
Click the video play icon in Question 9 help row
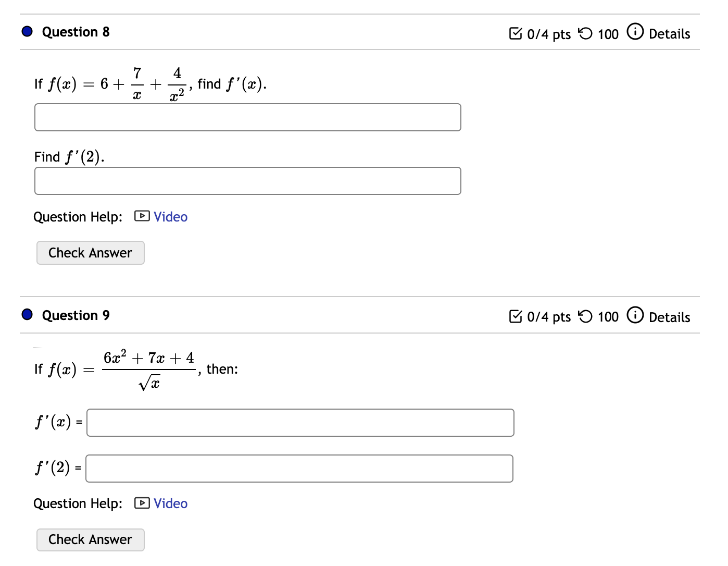coord(141,503)
